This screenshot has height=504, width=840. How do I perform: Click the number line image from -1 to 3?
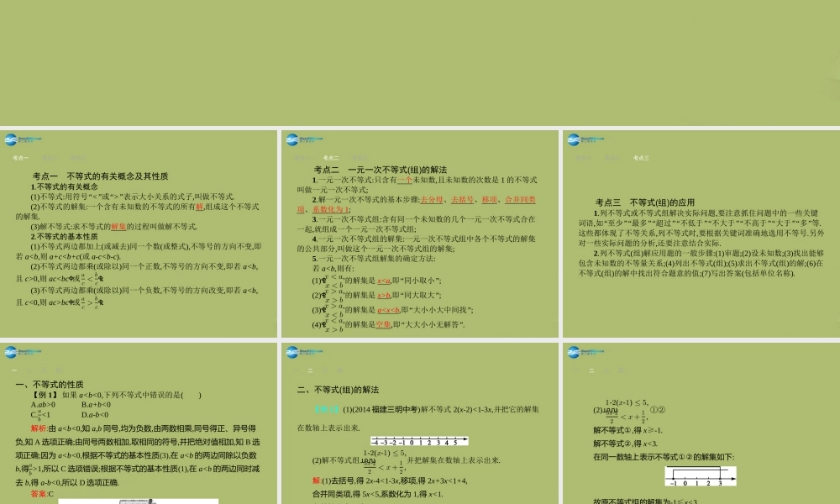[x=701, y=476]
